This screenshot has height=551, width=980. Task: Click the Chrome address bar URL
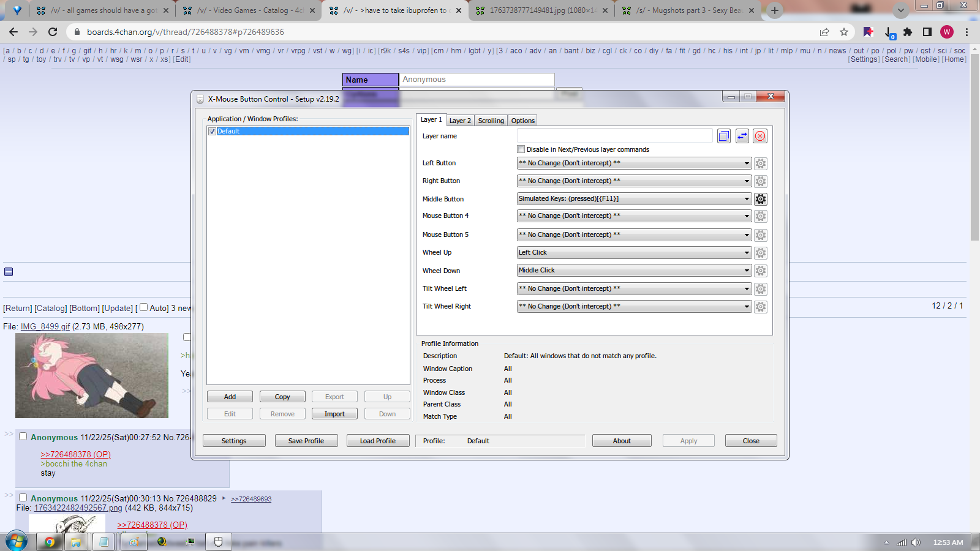186,32
